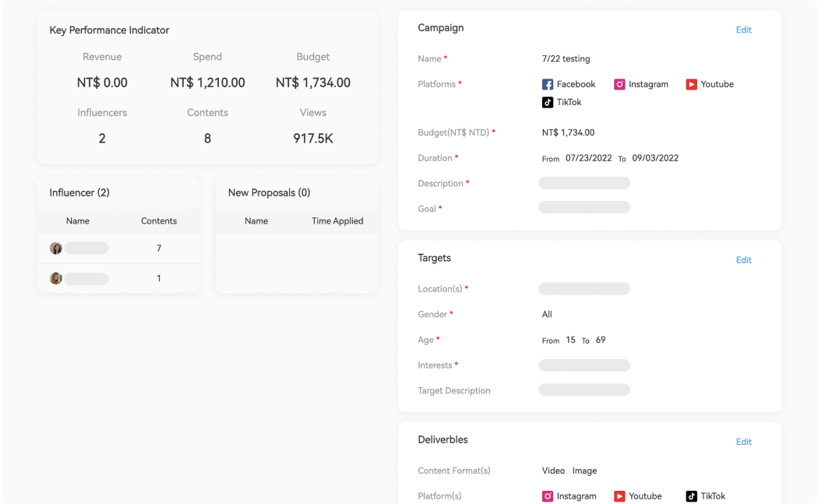
Task: Click the Youtube icon in Deliverbles platforms
Action: click(x=619, y=496)
